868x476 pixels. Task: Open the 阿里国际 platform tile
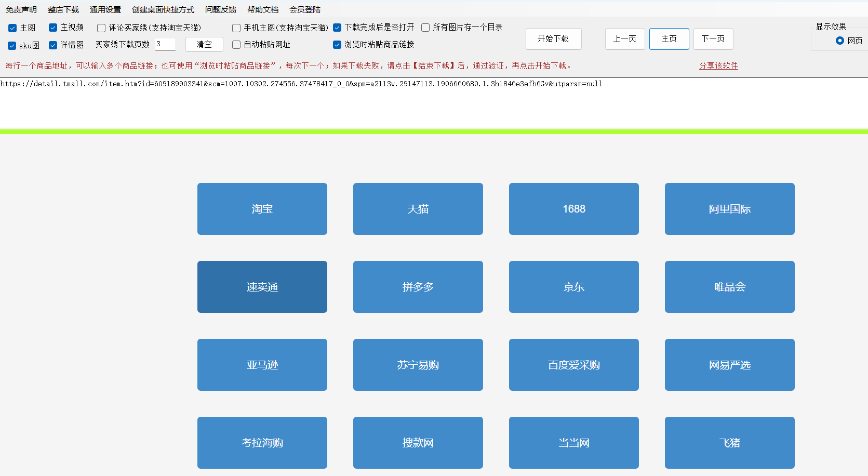[730, 209]
